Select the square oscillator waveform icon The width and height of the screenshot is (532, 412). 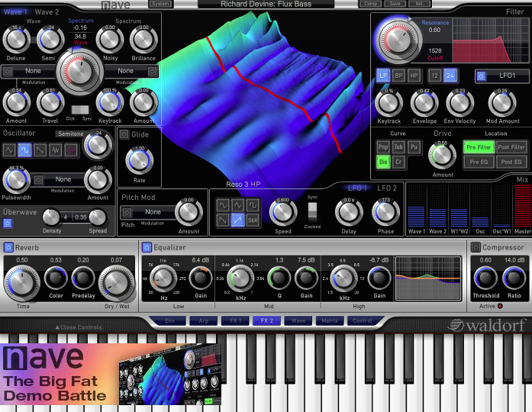tap(24, 150)
